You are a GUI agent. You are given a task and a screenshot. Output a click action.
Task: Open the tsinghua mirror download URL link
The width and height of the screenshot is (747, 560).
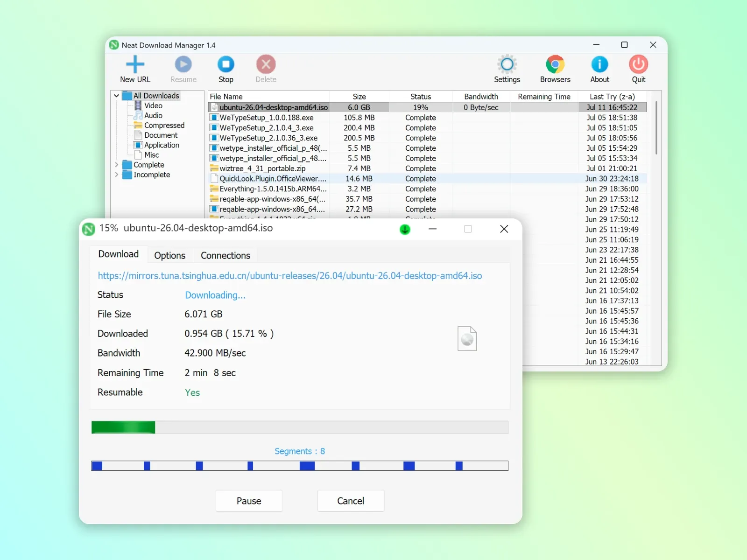290,276
